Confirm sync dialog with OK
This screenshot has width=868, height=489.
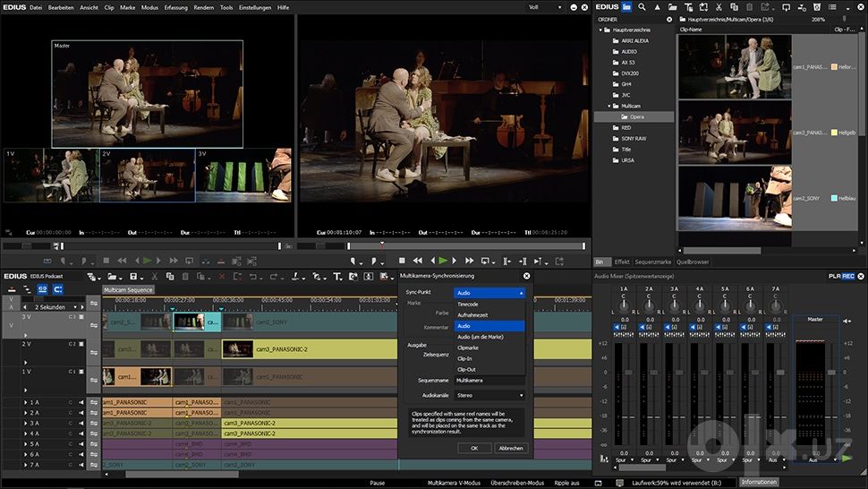coord(474,448)
